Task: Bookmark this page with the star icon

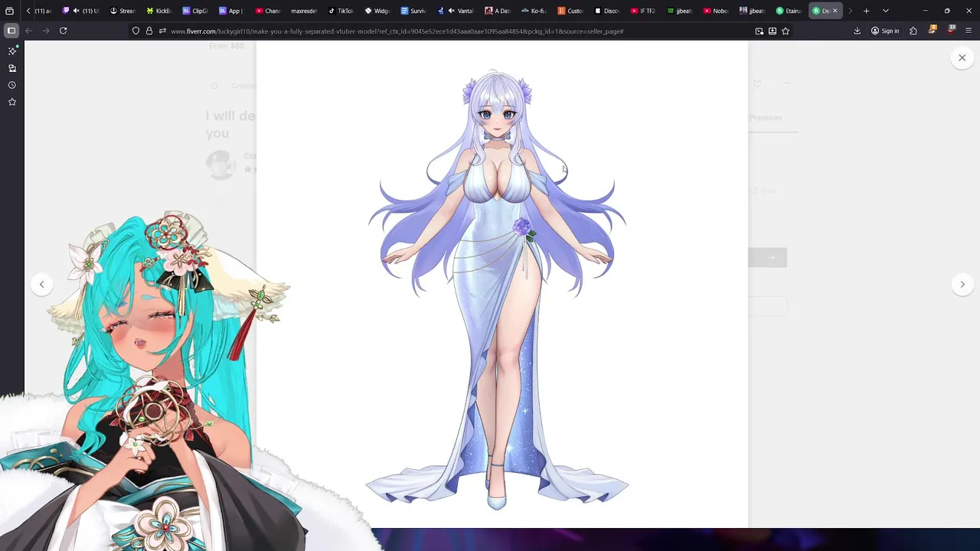Action: 786,31
